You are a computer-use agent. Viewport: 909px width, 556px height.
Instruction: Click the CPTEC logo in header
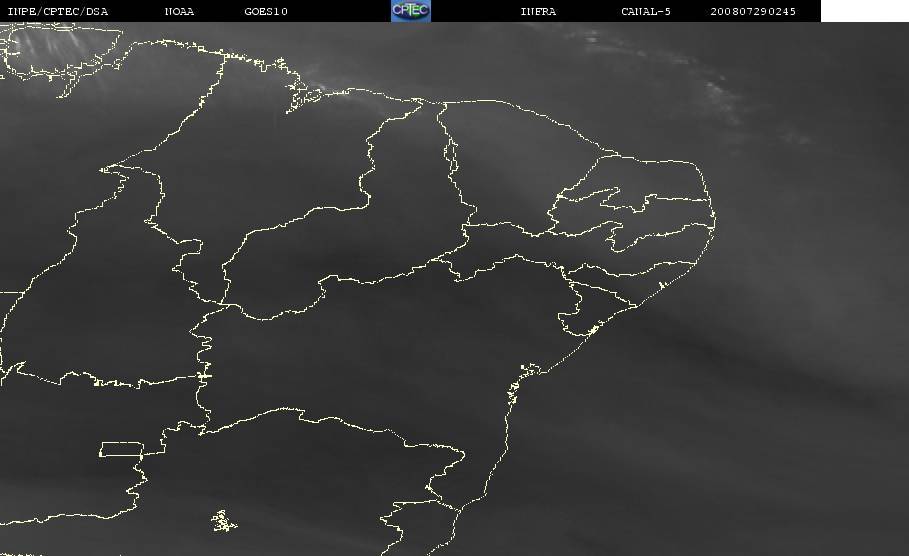click(410, 10)
